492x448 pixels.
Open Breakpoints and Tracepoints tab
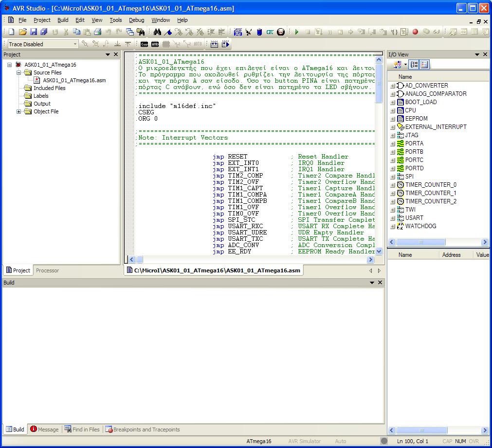[x=143, y=430]
